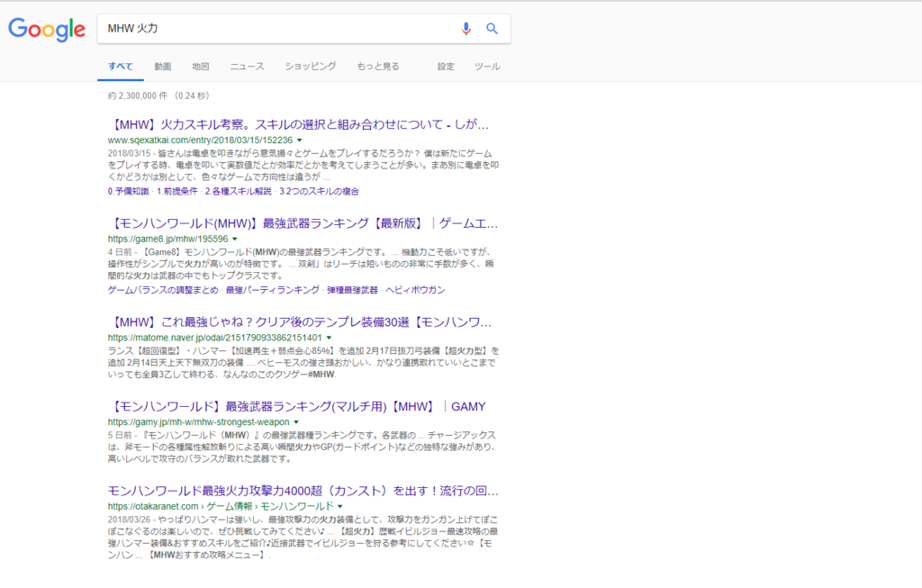Open the ツール search tools
922x588 pixels.
point(487,67)
